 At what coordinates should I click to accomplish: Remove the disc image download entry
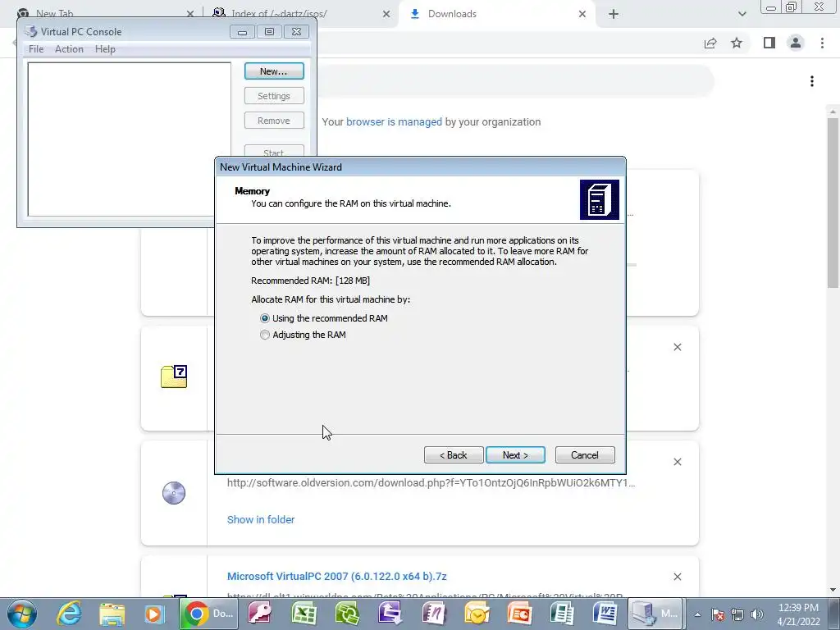[677, 462]
